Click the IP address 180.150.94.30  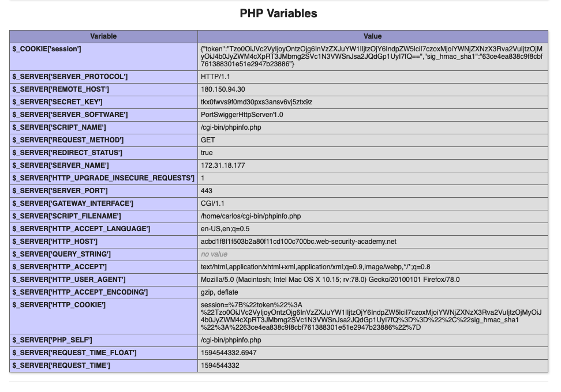coord(223,89)
